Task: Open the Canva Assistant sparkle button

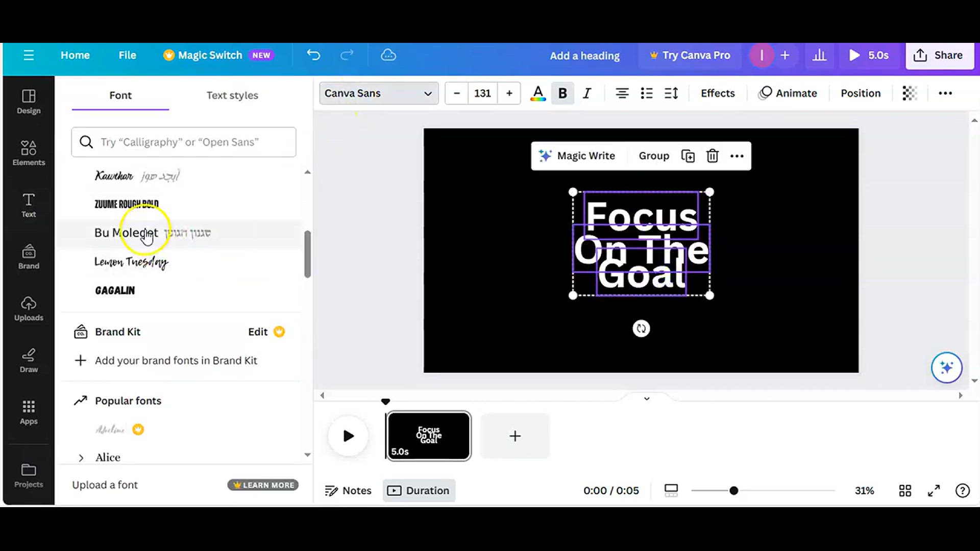Action: click(x=946, y=367)
